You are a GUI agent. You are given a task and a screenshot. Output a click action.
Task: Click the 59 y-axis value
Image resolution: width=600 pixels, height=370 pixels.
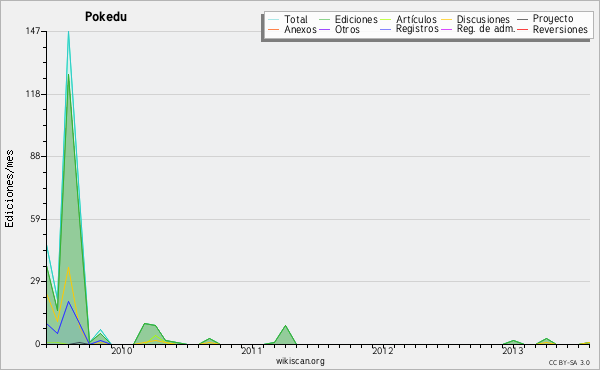pos(35,219)
